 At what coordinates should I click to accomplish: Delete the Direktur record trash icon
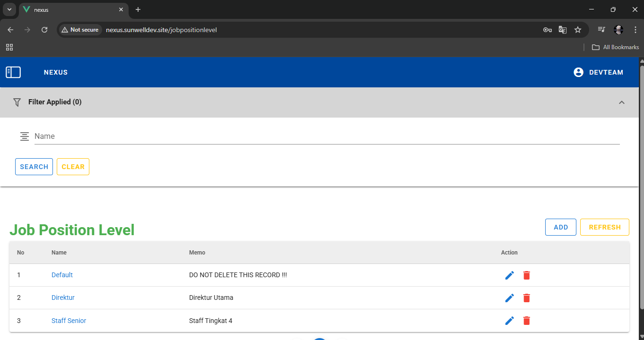[x=527, y=298]
